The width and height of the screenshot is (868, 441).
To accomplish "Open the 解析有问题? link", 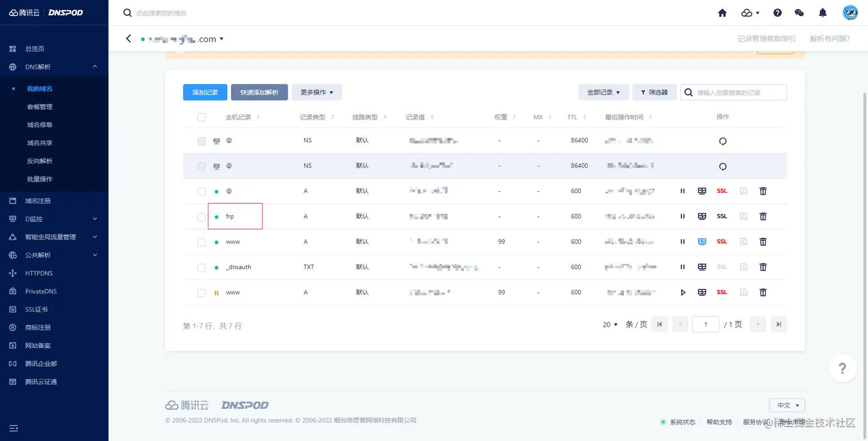I will pos(830,39).
